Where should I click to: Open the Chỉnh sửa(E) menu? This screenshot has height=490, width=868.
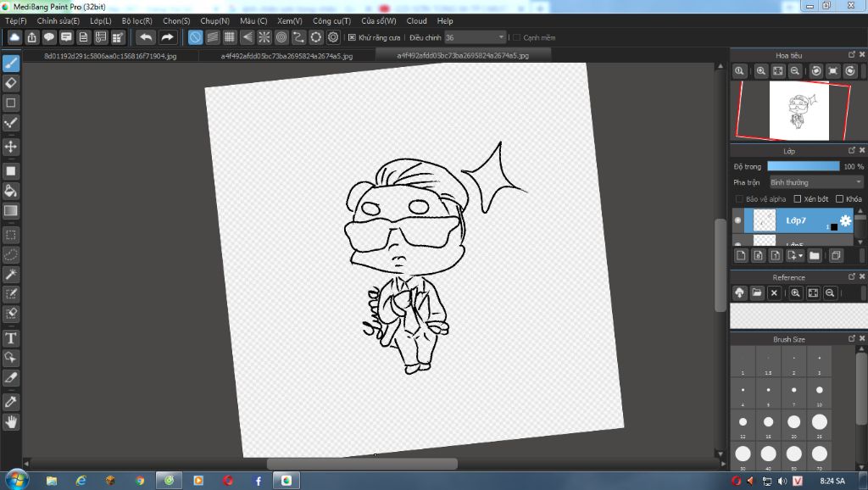point(58,21)
